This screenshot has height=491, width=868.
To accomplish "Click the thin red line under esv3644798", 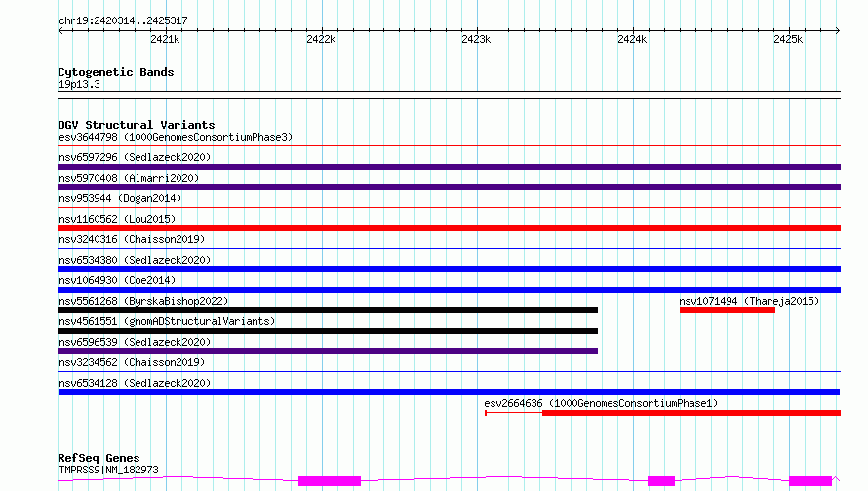I will pyautogui.click(x=449, y=146).
